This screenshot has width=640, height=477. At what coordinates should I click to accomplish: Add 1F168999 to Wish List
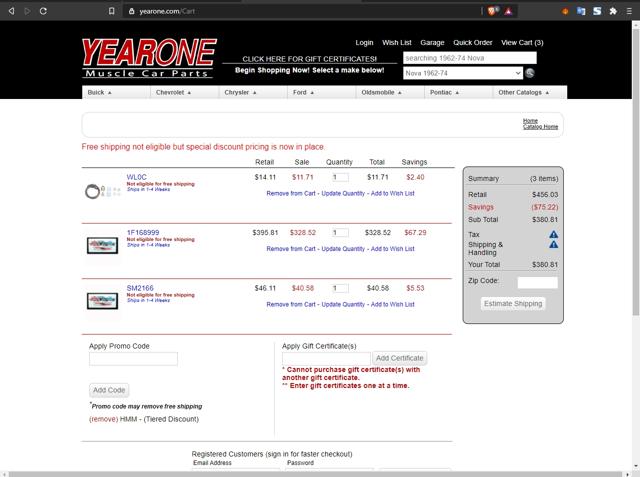pos(392,249)
